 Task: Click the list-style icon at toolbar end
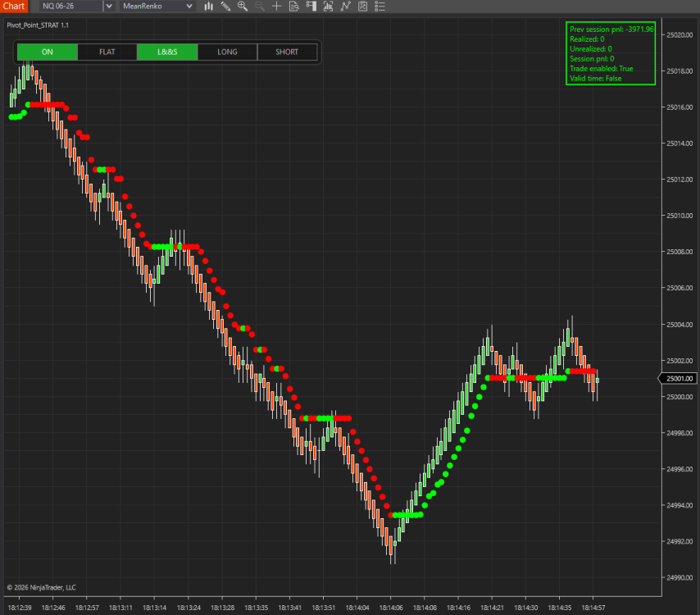click(x=378, y=7)
